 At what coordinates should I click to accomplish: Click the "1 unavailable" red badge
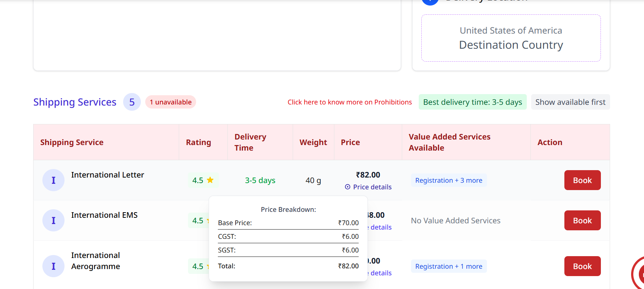pos(171,102)
